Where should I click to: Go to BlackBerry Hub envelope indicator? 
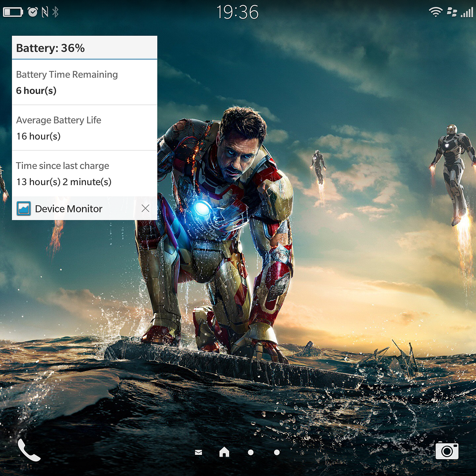tap(198, 452)
